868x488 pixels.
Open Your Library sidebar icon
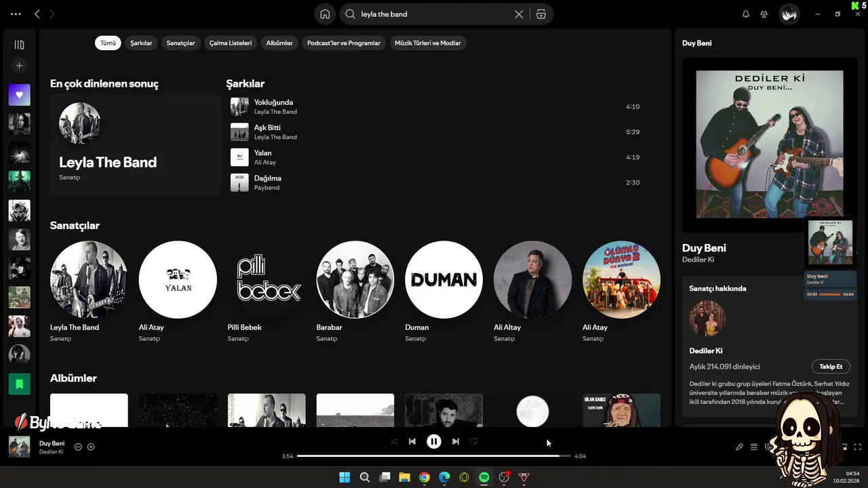pyautogui.click(x=19, y=45)
